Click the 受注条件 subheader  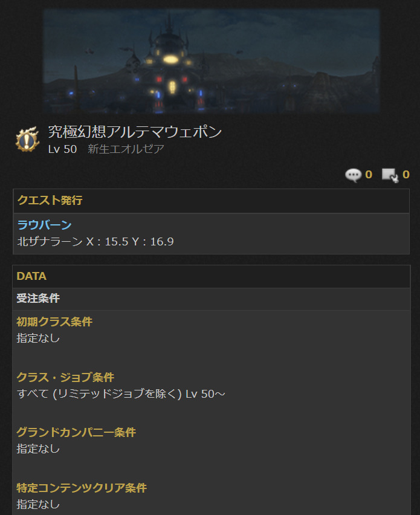point(38,298)
